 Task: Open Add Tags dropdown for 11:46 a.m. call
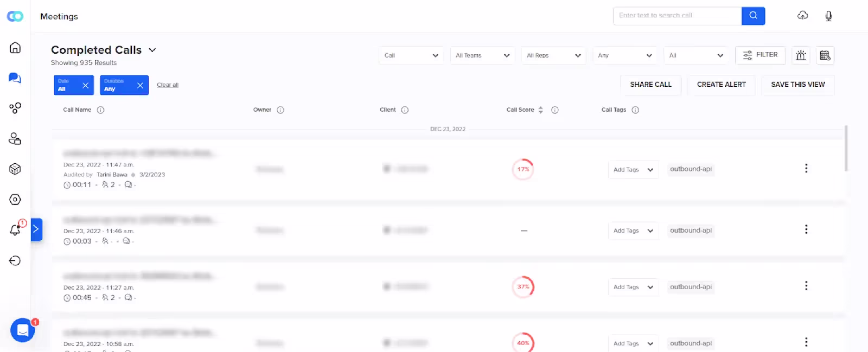pos(633,231)
